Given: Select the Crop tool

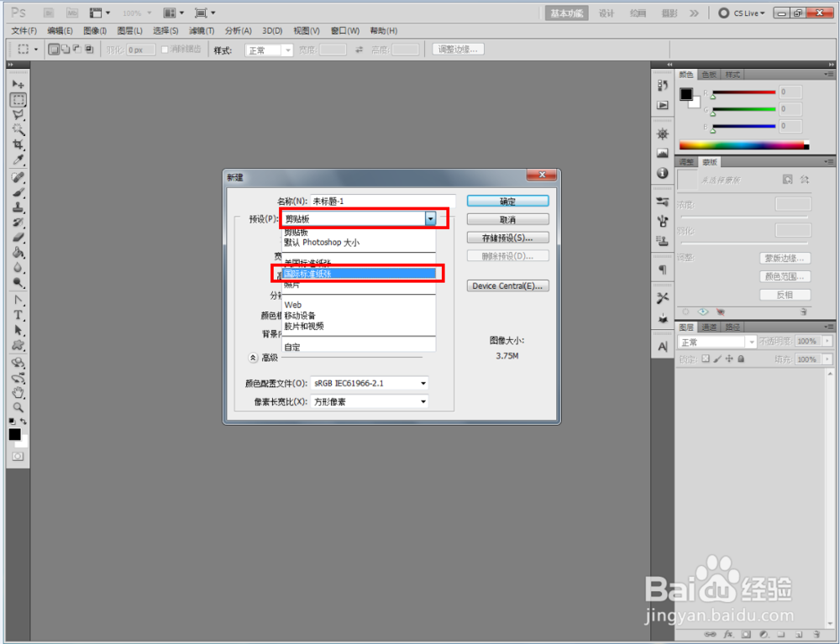Looking at the screenshot, I should tap(18, 144).
